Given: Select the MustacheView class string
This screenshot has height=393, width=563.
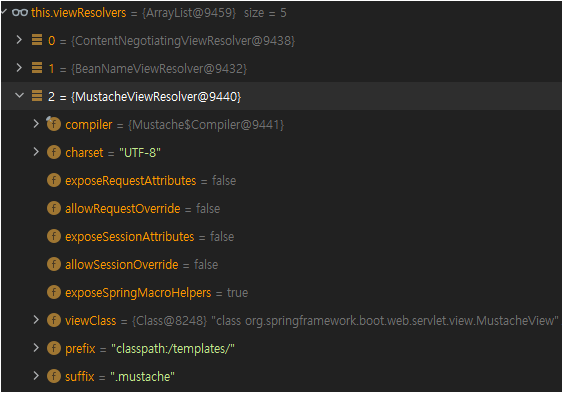Looking at the screenshot, I should tap(385, 321).
